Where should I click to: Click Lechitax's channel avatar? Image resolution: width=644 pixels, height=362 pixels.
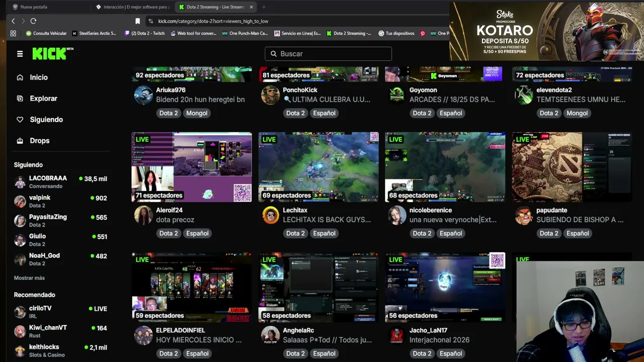pyautogui.click(x=270, y=215)
